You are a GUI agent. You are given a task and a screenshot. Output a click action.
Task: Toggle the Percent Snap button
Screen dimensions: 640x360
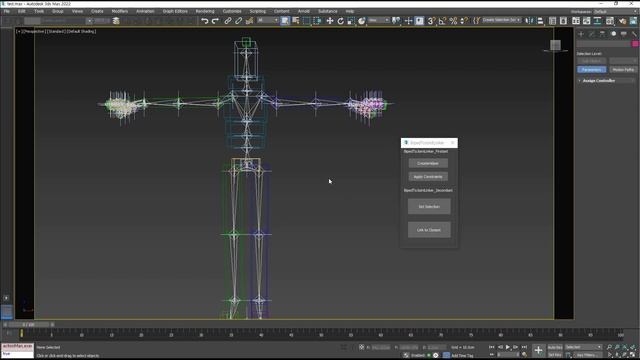tap(453, 21)
